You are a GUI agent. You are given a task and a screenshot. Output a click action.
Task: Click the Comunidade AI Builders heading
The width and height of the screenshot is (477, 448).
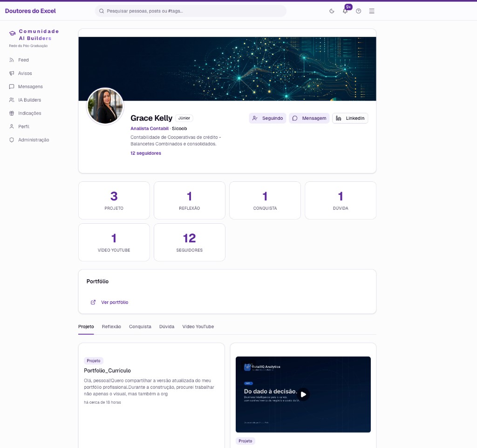pyautogui.click(x=39, y=34)
